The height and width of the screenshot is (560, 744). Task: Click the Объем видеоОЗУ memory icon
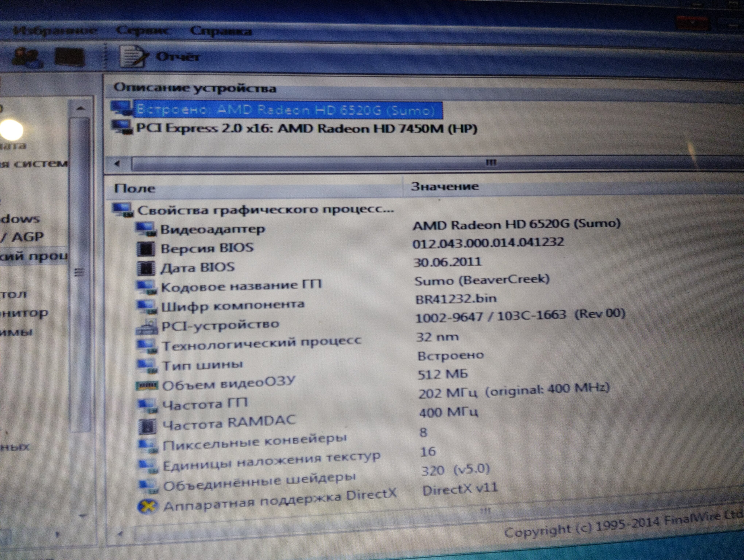click(147, 385)
